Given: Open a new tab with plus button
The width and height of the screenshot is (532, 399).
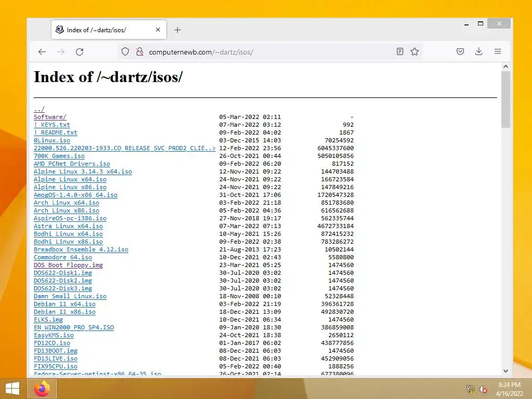Looking at the screenshot, I should pyautogui.click(x=178, y=30).
